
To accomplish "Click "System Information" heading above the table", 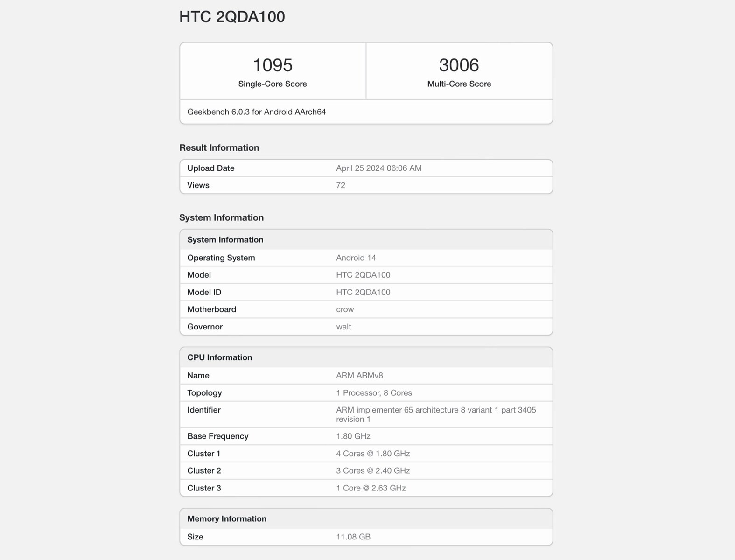I will tap(222, 217).
